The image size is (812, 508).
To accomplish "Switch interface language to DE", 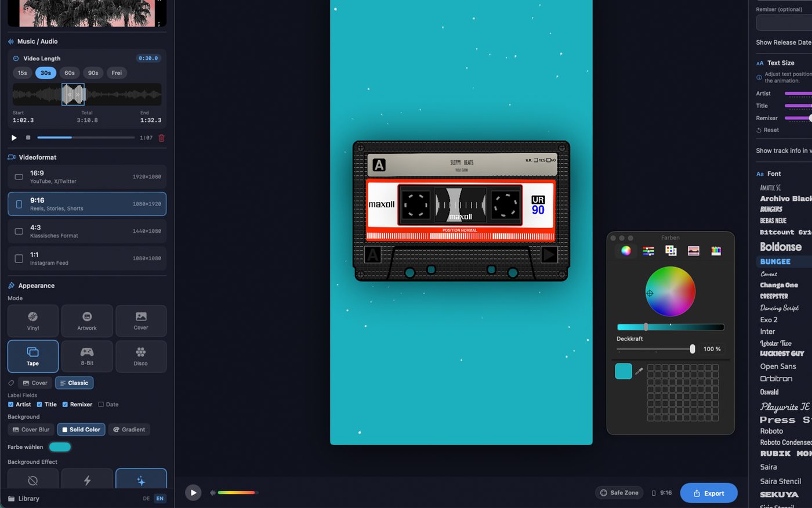I will [146, 498].
